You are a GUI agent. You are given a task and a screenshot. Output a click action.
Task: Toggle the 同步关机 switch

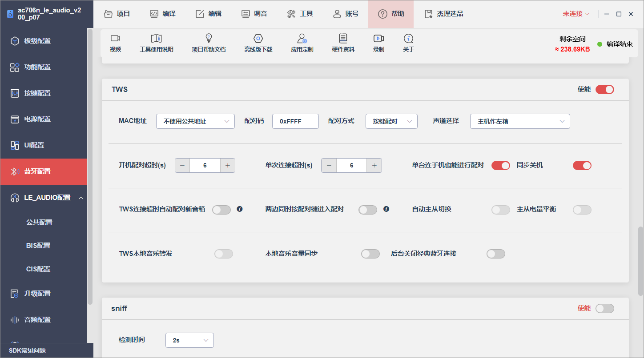(x=582, y=166)
